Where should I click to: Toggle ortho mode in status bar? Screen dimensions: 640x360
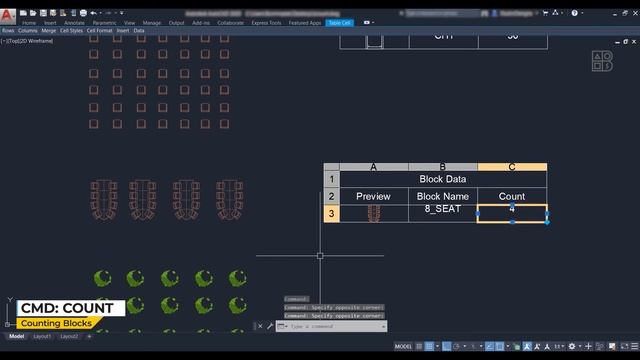coord(447,346)
